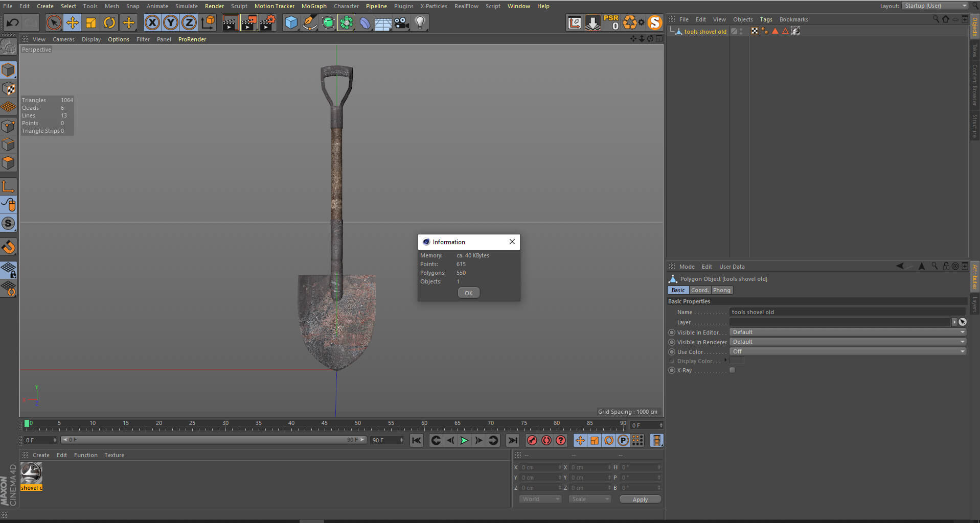Viewport: 980px width, 523px height.
Task: Click the Display Color swatch
Action: tap(737, 361)
